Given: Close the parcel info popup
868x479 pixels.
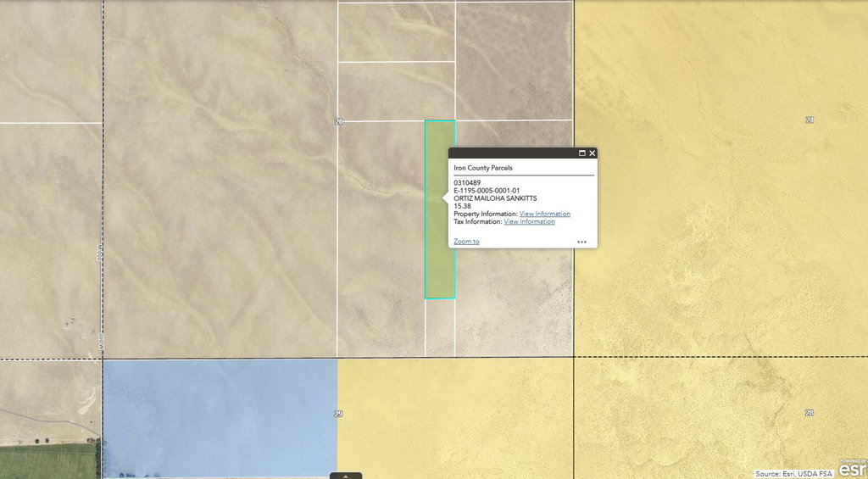Looking at the screenshot, I should point(592,153).
